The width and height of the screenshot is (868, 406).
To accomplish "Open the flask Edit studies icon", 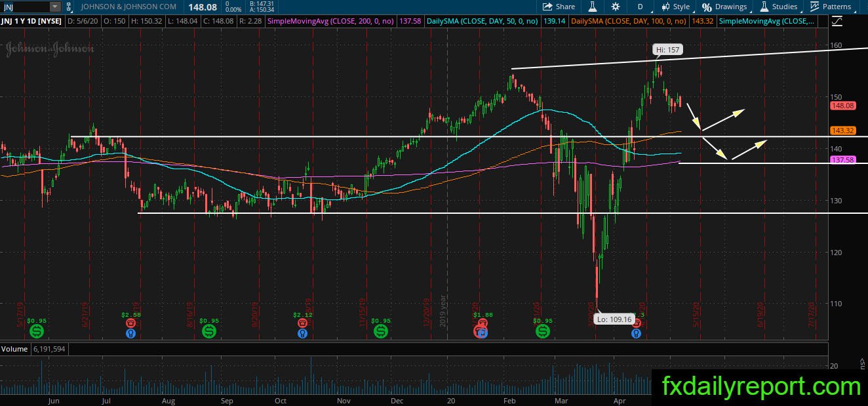I will click(x=592, y=7).
